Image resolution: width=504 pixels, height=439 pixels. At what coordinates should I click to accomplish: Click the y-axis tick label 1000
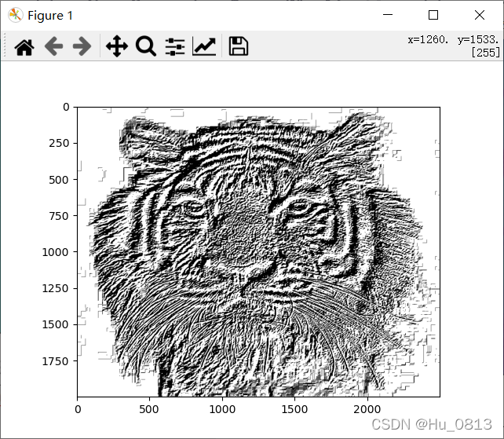[x=56, y=252]
